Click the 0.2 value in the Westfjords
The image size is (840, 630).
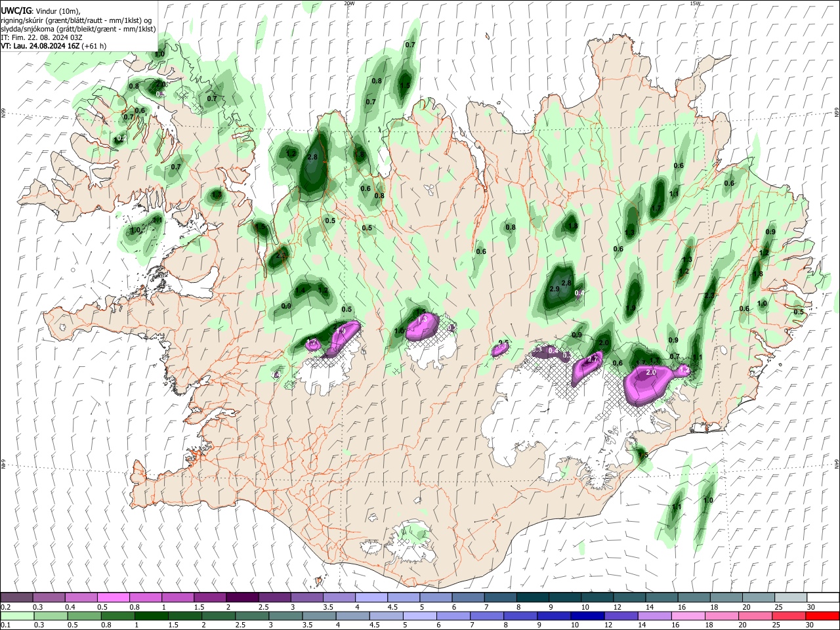pyautogui.click(x=121, y=139)
